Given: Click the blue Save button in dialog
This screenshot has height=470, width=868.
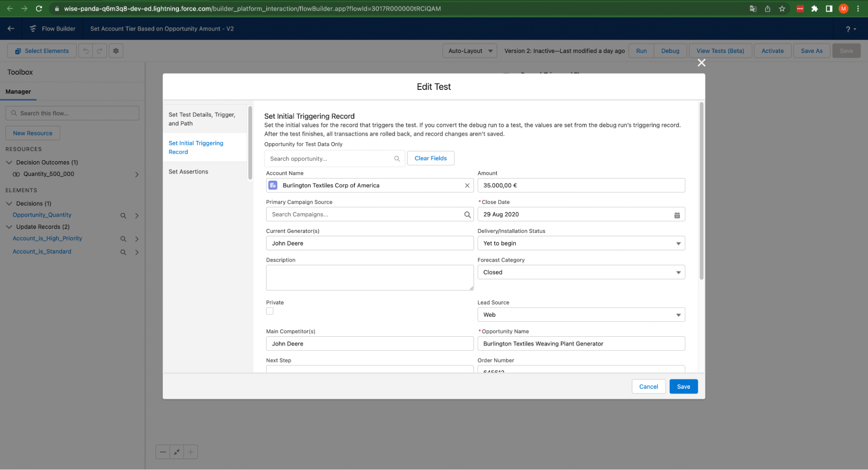Looking at the screenshot, I should pyautogui.click(x=683, y=387).
